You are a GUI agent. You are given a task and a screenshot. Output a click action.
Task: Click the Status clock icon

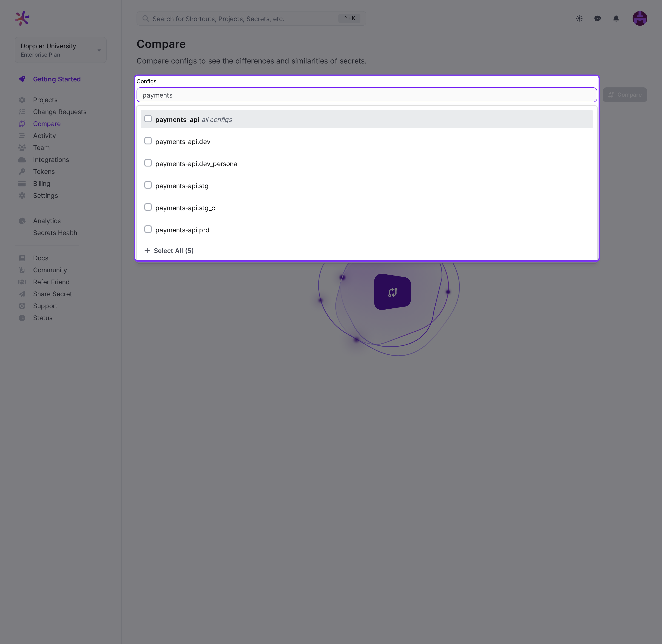tap(22, 318)
